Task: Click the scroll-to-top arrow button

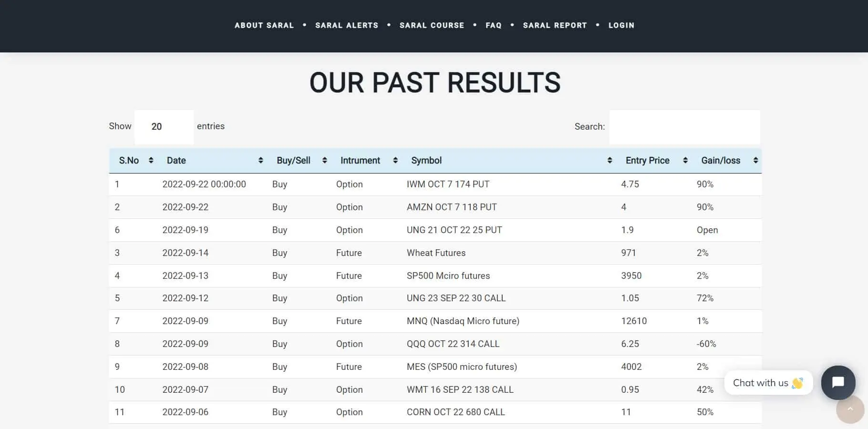Action: point(850,409)
